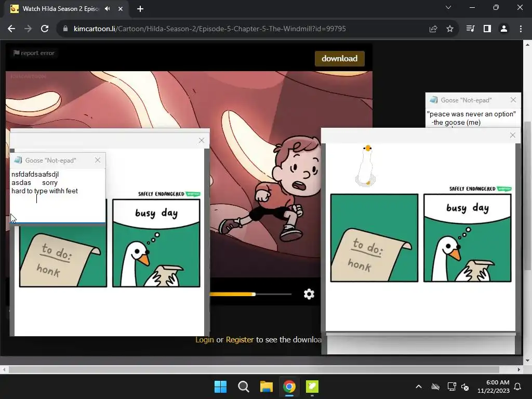Image resolution: width=532 pixels, height=399 pixels.
Task: Click the page scrollbar's down arrow
Action: click(527, 361)
